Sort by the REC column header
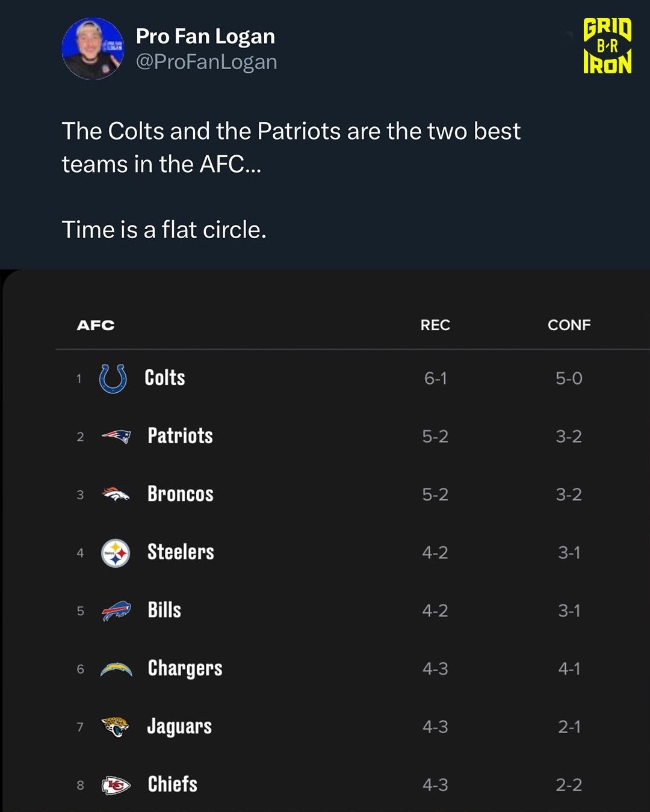The width and height of the screenshot is (650, 812). point(435,325)
